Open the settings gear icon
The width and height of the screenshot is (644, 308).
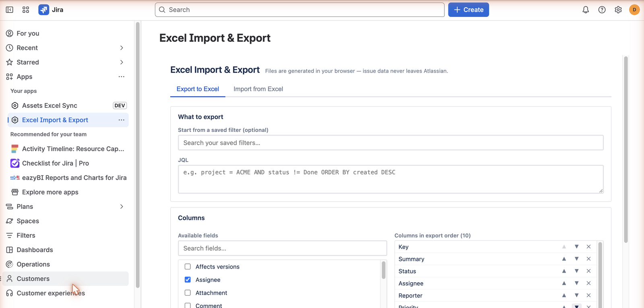(618, 10)
